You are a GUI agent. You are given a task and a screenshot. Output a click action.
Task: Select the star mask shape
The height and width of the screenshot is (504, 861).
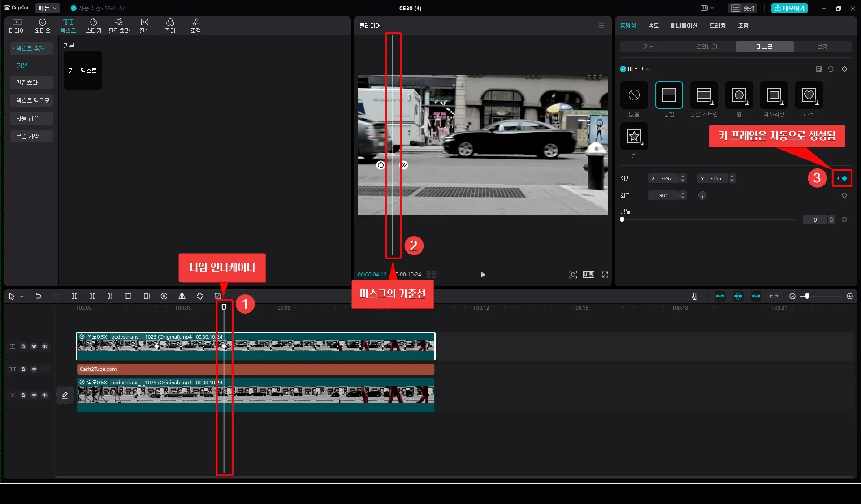coord(634,136)
